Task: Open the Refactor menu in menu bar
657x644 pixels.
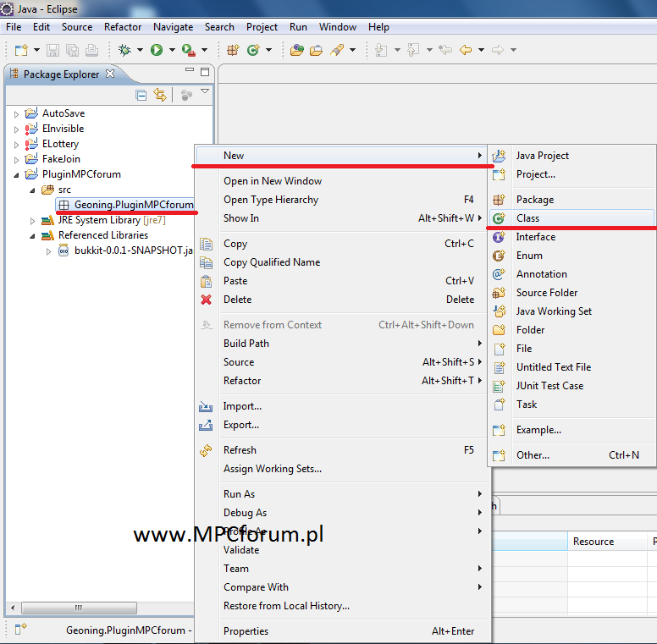Action: coord(123,27)
